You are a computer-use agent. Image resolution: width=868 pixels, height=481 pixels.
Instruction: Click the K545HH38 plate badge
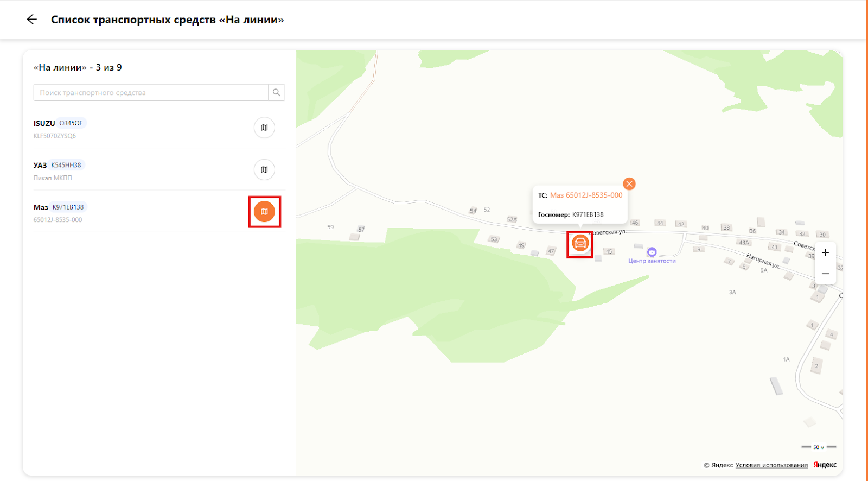pos(66,165)
